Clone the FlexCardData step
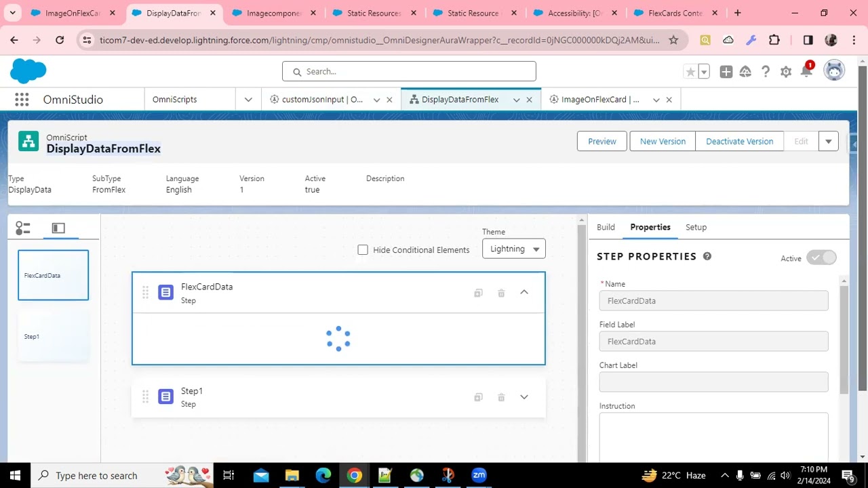The image size is (868, 488). tap(478, 293)
